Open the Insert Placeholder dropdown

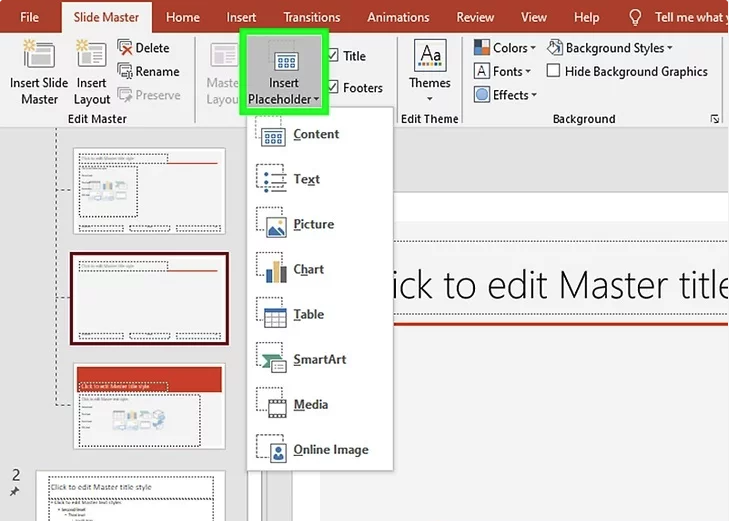coord(284,73)
